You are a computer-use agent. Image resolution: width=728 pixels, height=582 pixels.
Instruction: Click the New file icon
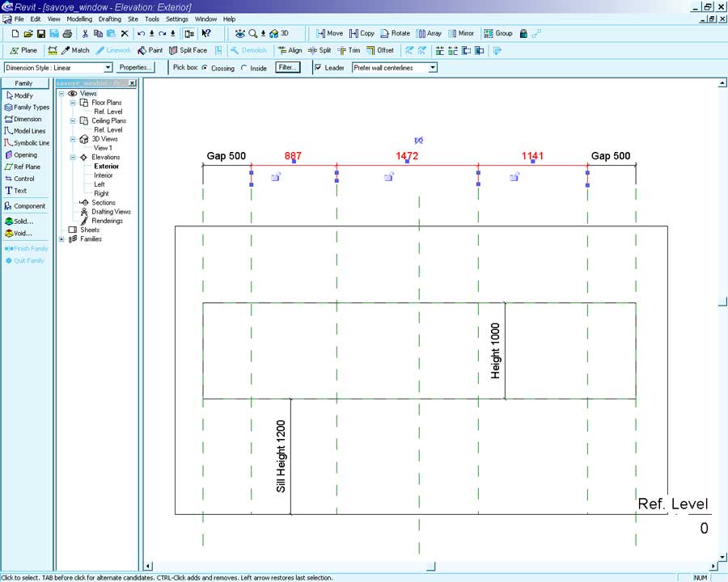15,34
